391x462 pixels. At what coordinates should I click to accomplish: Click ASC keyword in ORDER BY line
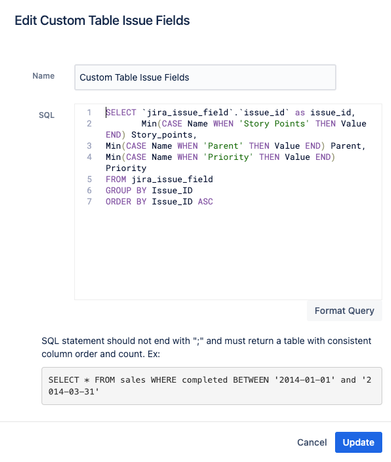tap(205, 202)
